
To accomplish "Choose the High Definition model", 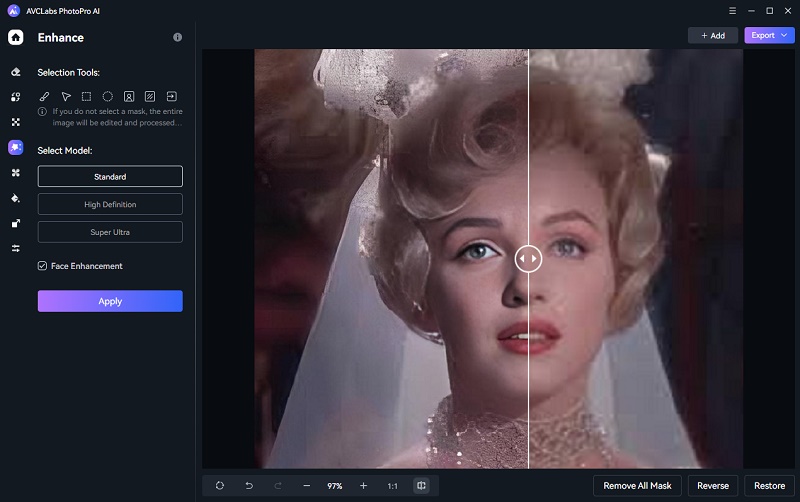I will (110, 204).
